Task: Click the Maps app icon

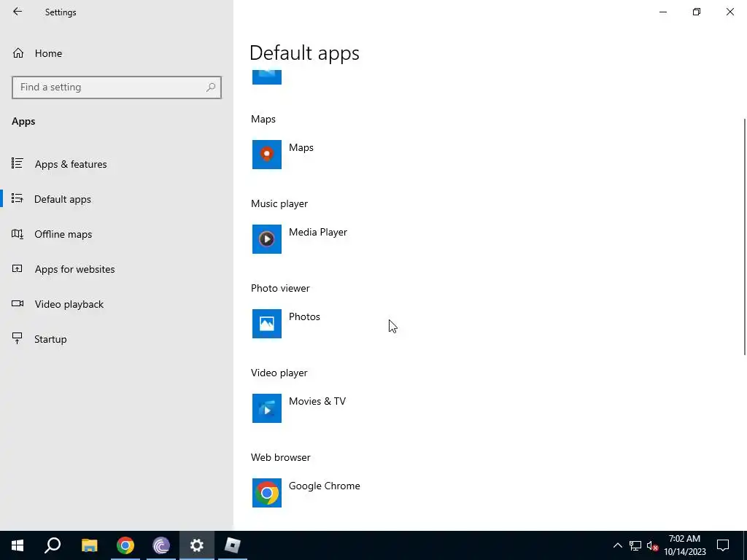Action: [x=267, y=155]
